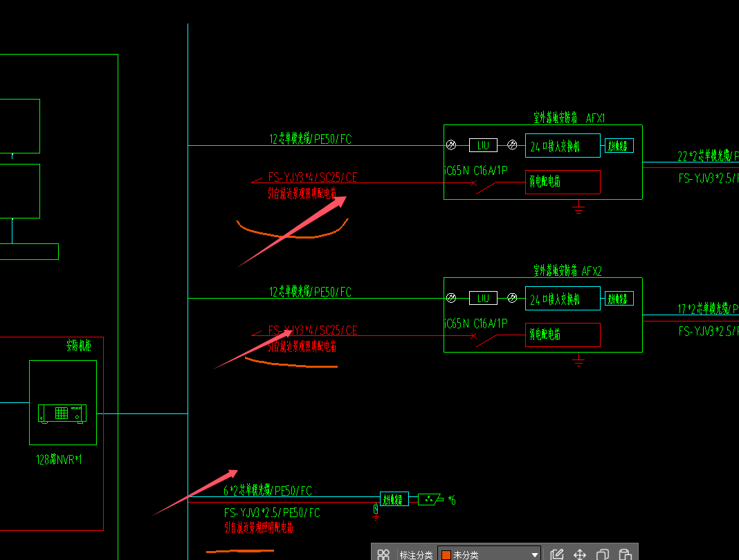Select the FS-YJY3*4/SC25/CE label feeding AFX1
This screenshot has height=560, width=739.
coord(313,177)
